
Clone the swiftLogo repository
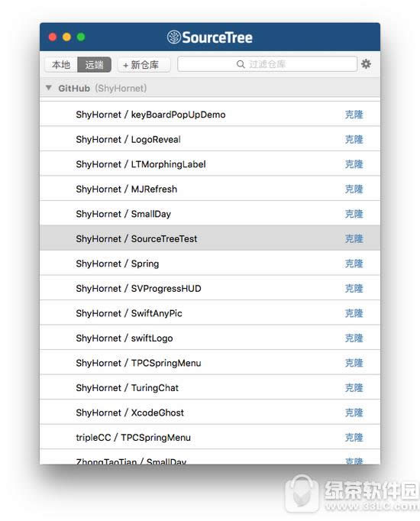tap(354, 338)
